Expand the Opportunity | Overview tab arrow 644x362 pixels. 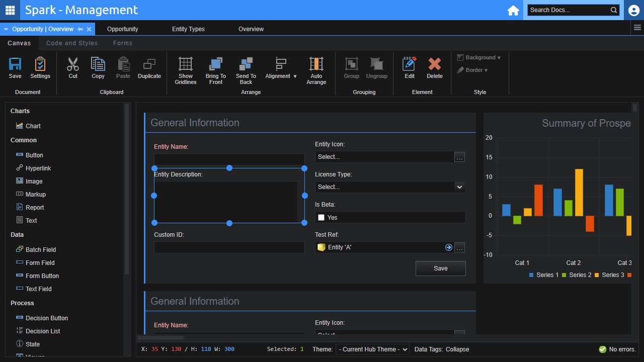pyautogui.click(x=6, y=29)
